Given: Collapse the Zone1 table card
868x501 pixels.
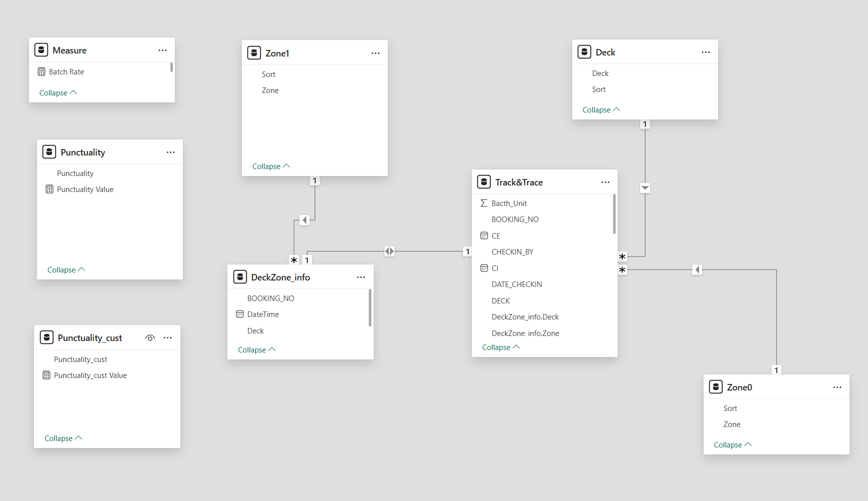Looking at the screenshot, I should click(x=271, y=166).
